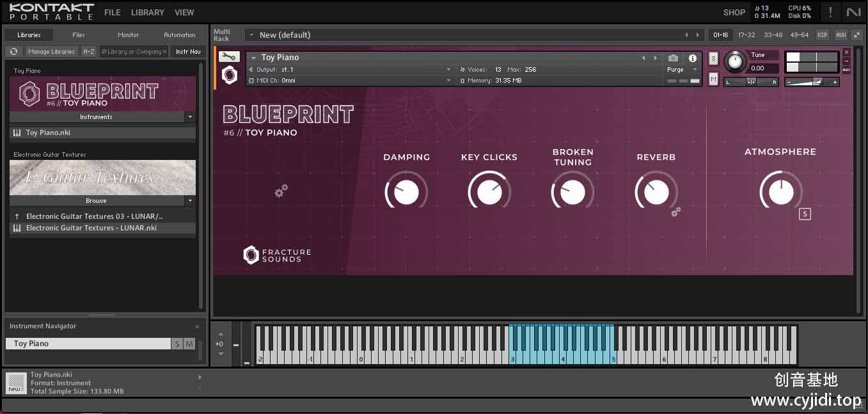Select previous multi with the left arrow

click(686, 35)
